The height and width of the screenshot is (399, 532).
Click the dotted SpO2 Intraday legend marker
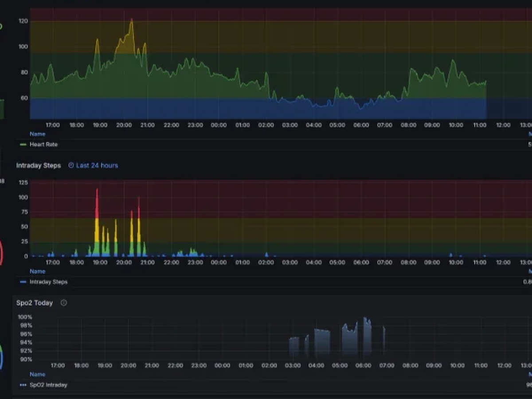pyautogui.click(x=23, y=385)
